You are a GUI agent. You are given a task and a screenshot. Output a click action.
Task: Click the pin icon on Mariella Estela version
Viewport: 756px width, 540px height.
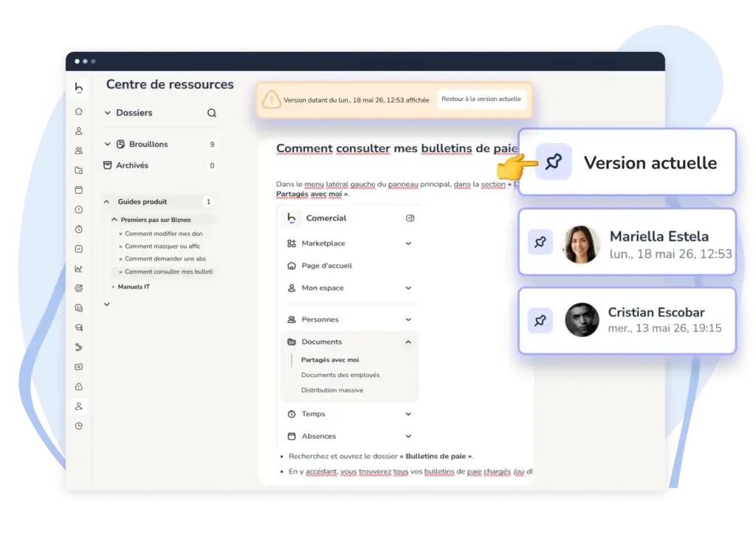[x=540, y=242]
